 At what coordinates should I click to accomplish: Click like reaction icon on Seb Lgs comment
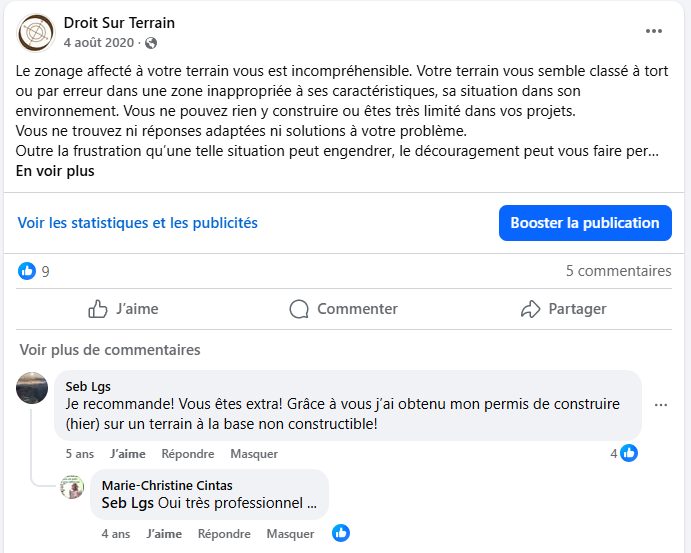[x=629, y=453]
